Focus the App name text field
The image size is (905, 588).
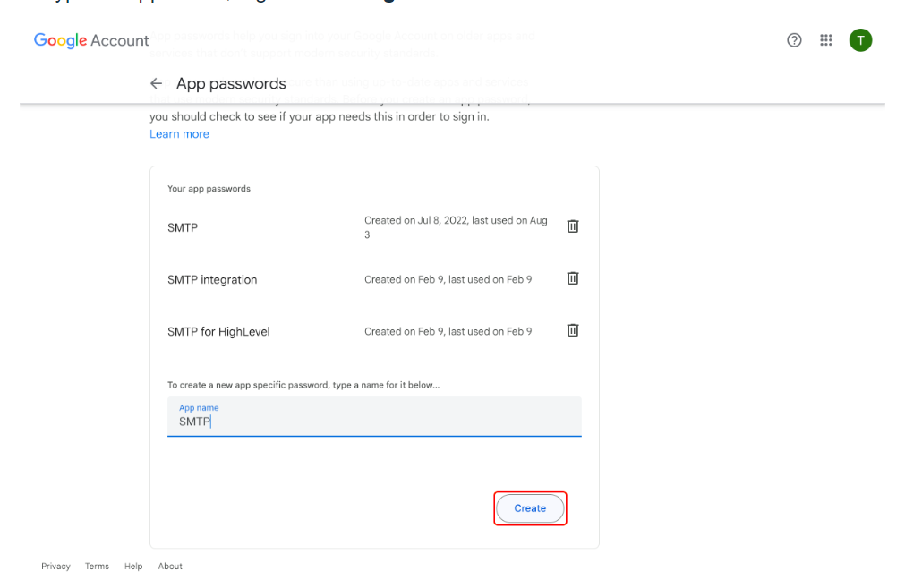[x=374, y=421]
